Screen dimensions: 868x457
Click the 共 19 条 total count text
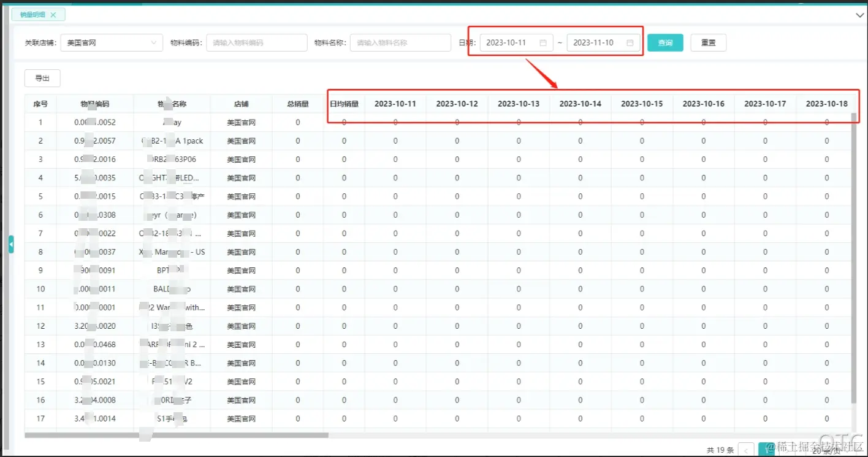coord(719,450)
